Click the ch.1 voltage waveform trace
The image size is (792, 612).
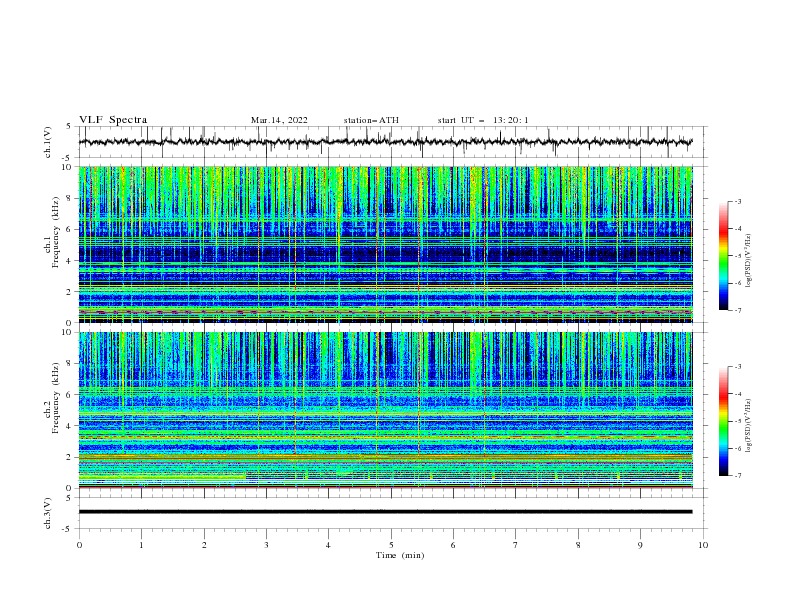385,142
